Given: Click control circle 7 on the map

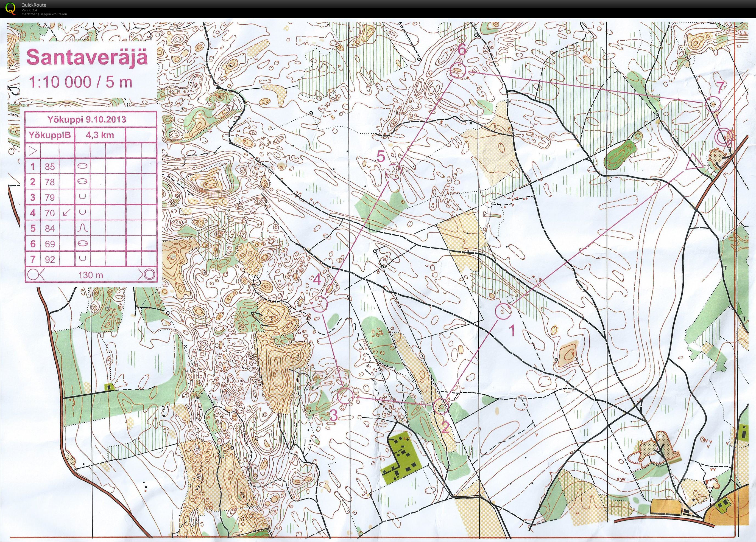Looking at the screenshot, I should [713, 104].
